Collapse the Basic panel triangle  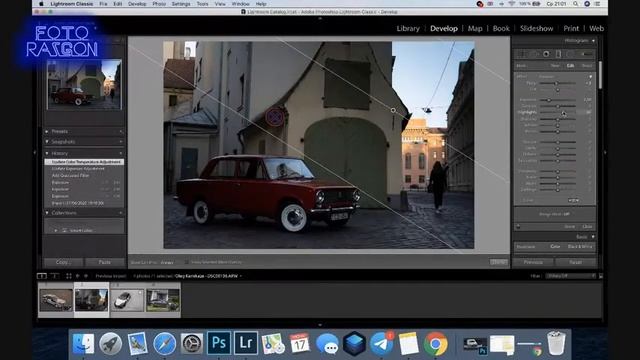pos(593,237)
